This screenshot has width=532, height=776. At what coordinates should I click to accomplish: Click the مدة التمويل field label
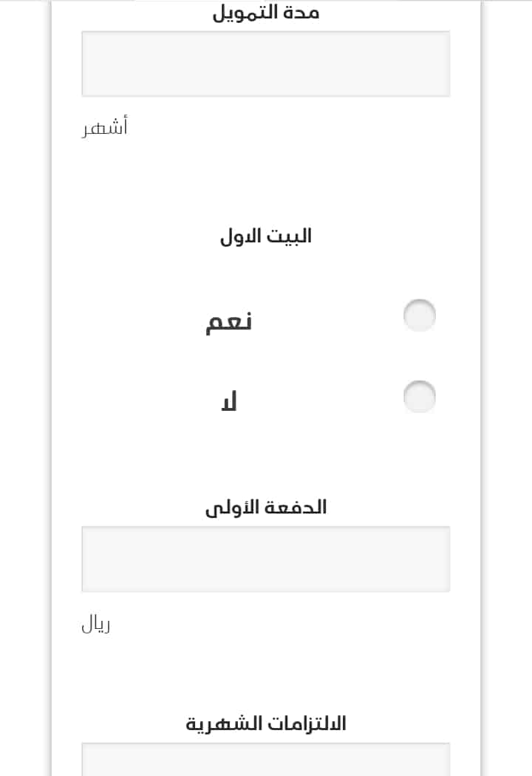click(266, 13)
